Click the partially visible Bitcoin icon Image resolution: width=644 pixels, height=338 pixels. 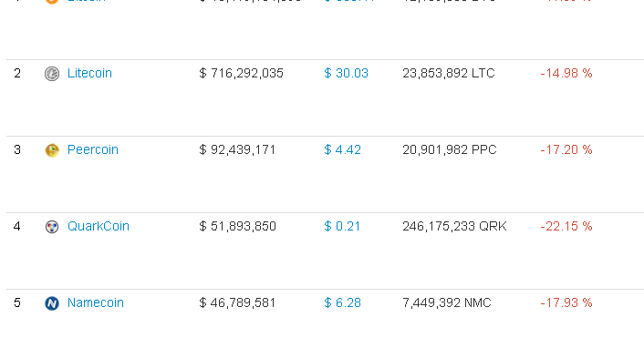(x=52, y=2)
